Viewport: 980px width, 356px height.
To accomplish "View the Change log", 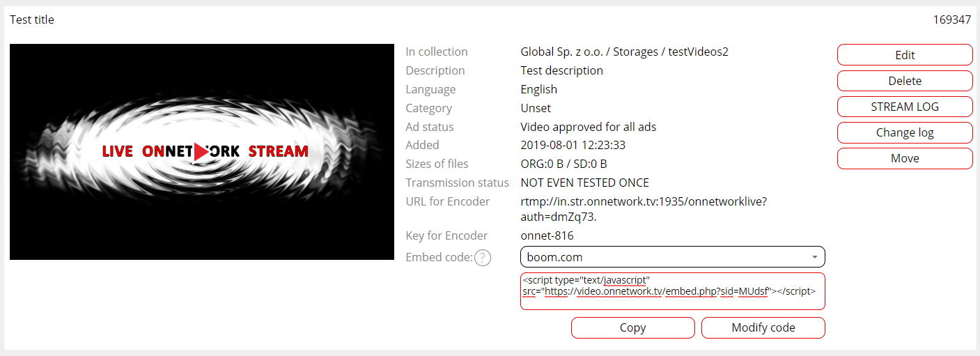I will point(905,132).
